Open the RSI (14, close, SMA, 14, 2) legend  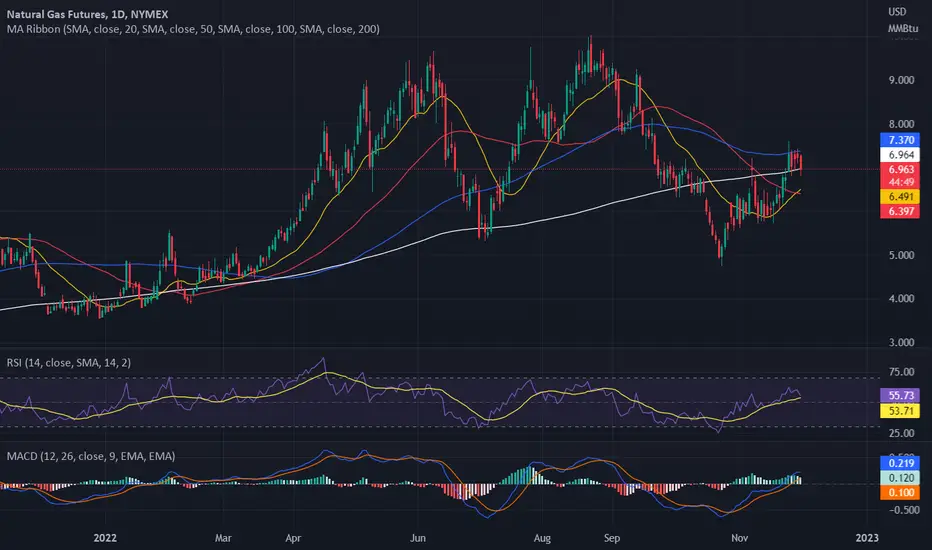click(69, 362)
